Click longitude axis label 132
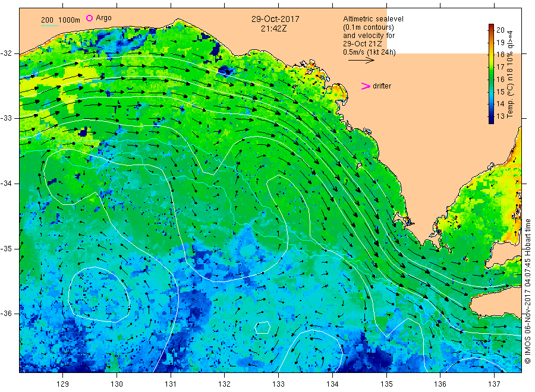 coord(225,384)
